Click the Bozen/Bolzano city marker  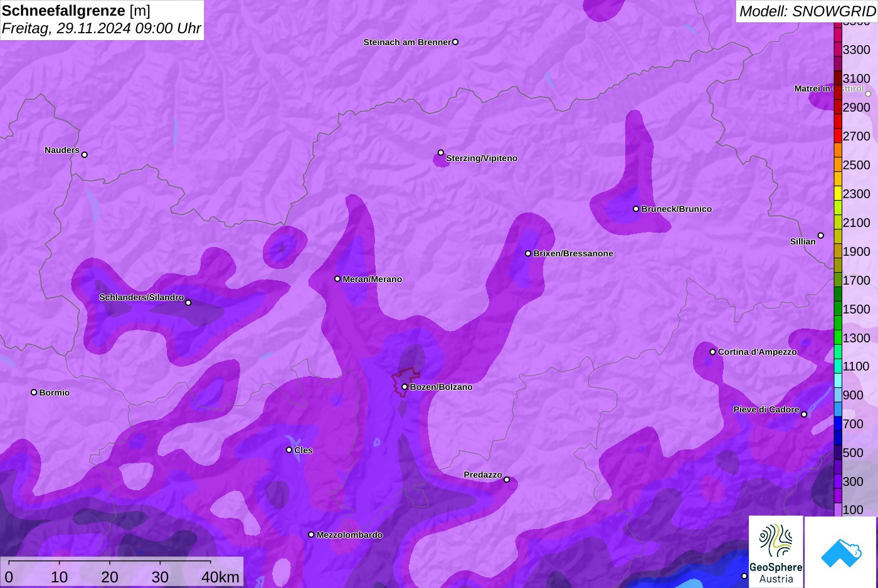click(x=405, y=387)
